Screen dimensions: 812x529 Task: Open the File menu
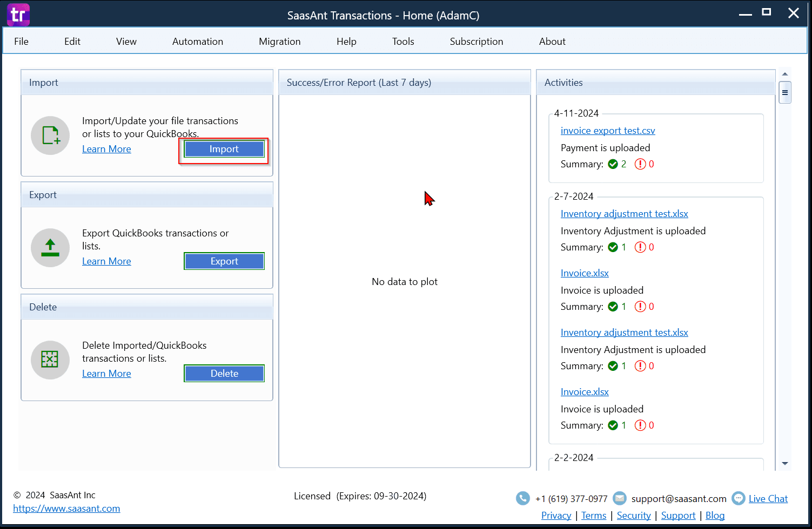[22, 42]
